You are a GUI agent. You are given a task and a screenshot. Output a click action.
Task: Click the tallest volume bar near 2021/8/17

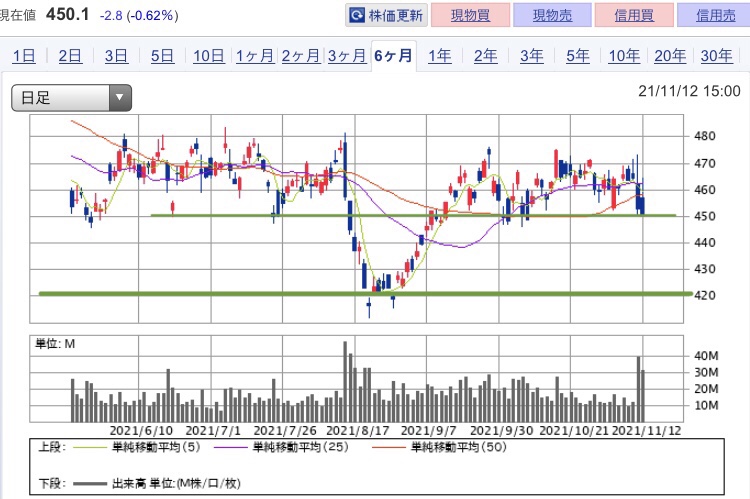[345, 381]
